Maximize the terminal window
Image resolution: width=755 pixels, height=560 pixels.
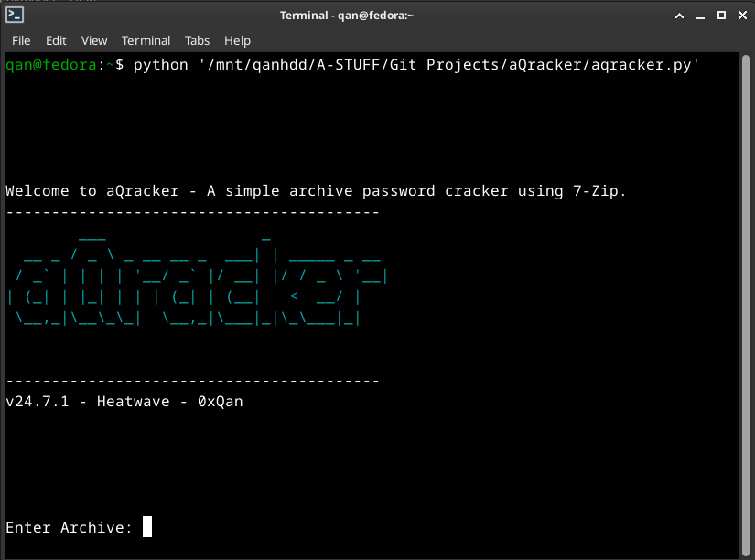[x=721, y=16]
